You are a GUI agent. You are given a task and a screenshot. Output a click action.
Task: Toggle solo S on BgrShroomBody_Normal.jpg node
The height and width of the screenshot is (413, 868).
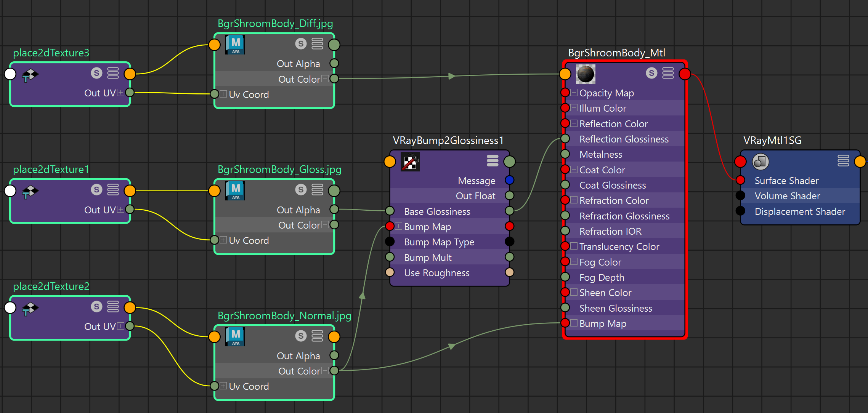click(x=301, y=336)
